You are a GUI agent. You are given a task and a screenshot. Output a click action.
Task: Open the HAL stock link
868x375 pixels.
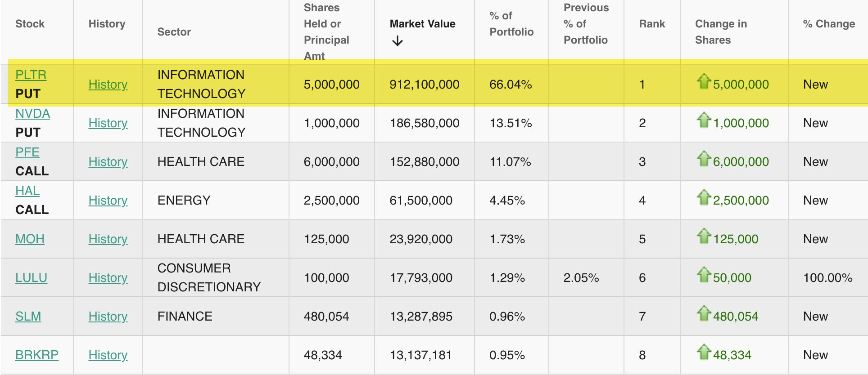[x=27, y=191]
